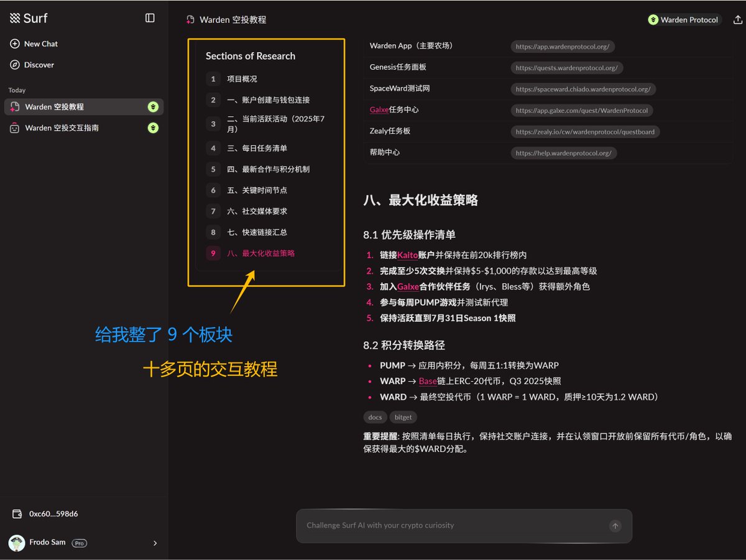Open the zealy.io questboard link

point(585,132)
